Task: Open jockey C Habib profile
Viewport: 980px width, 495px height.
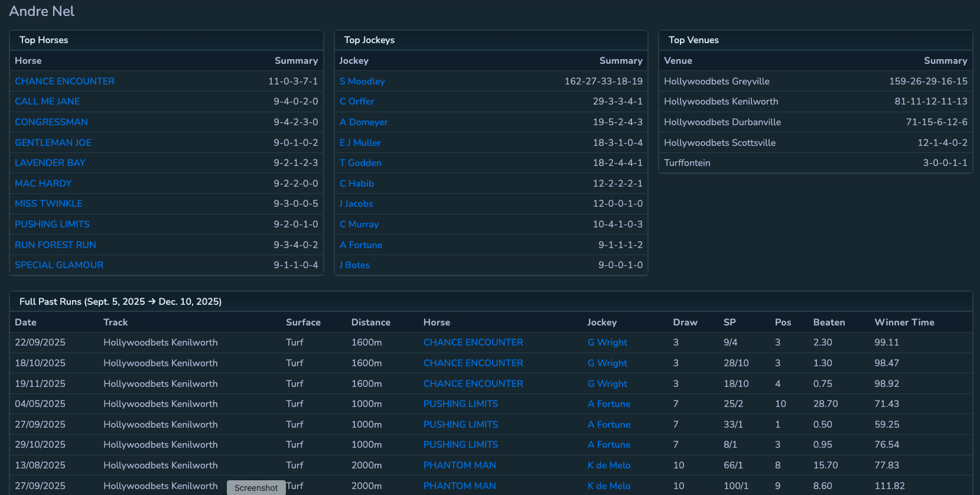Action: 357,183
